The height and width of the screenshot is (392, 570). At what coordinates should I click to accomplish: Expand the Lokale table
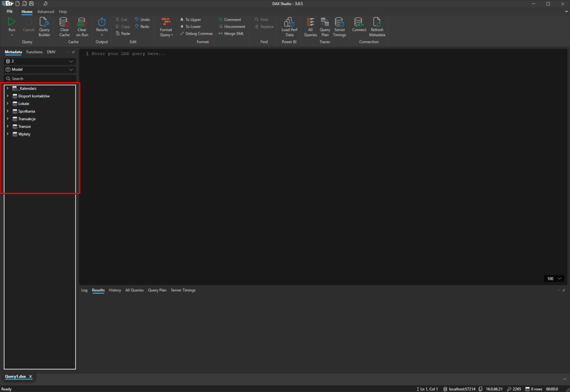click(x=7, y=103)
